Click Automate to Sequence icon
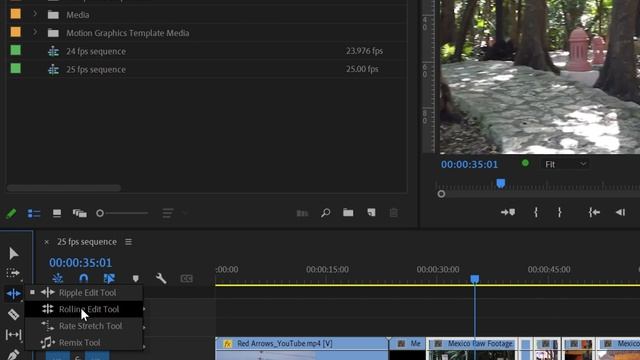Screen dimensions: 640x360 point(302,213)
